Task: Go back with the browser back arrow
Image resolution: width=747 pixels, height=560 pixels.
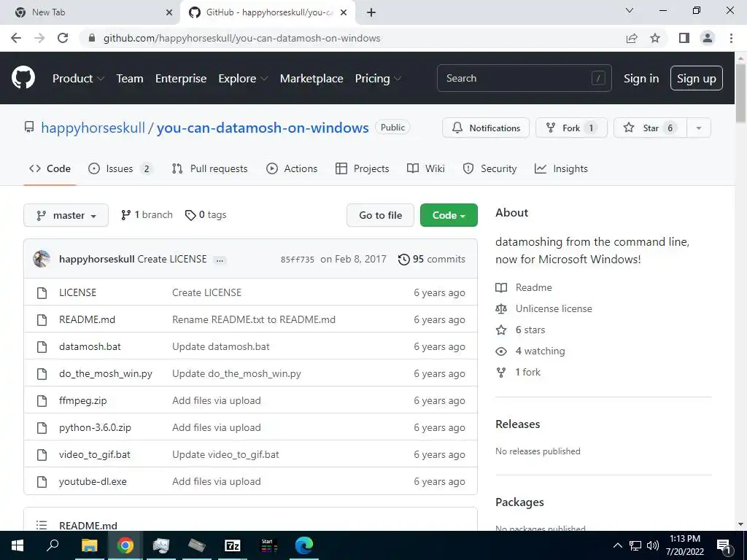Action: [x=16, y=38]
